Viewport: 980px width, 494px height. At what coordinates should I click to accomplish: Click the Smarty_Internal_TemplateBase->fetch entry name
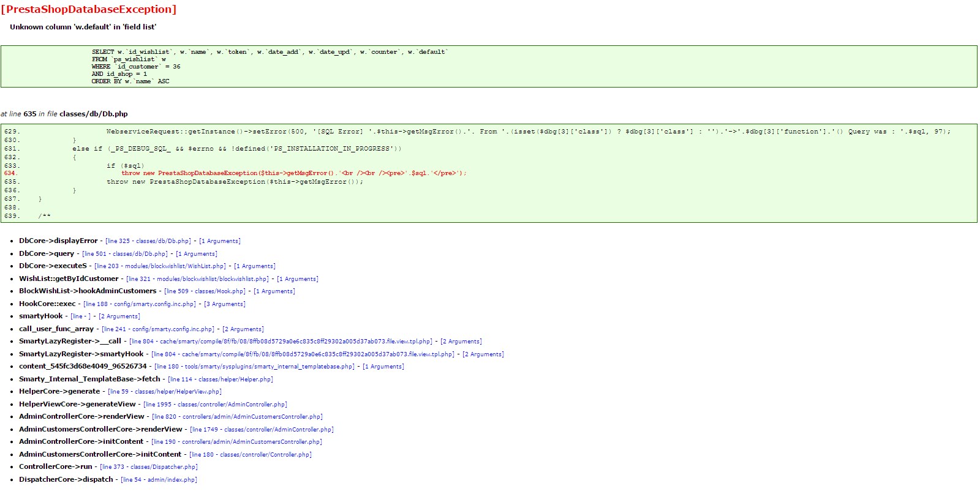pyautogui.click(x=89, y=380)
